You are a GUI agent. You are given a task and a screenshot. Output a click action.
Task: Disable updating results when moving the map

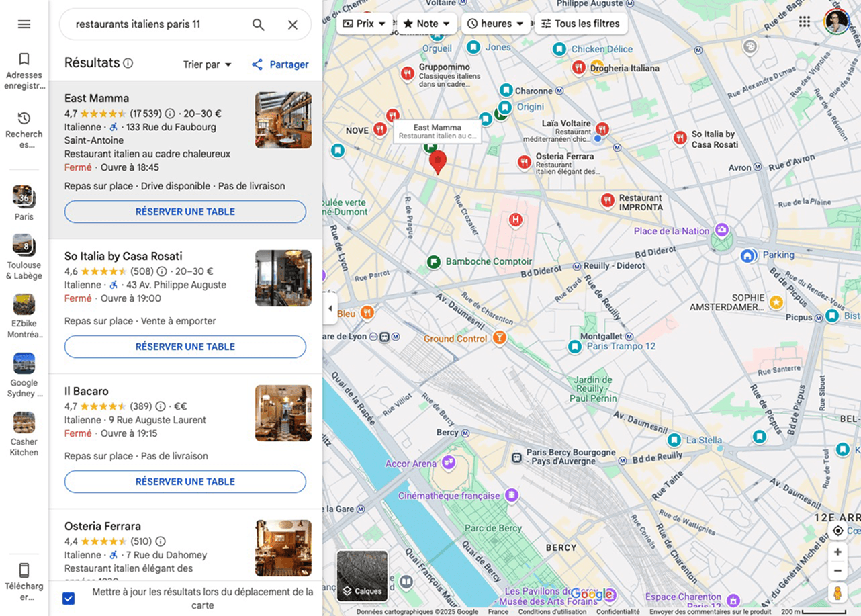point(68,598)
